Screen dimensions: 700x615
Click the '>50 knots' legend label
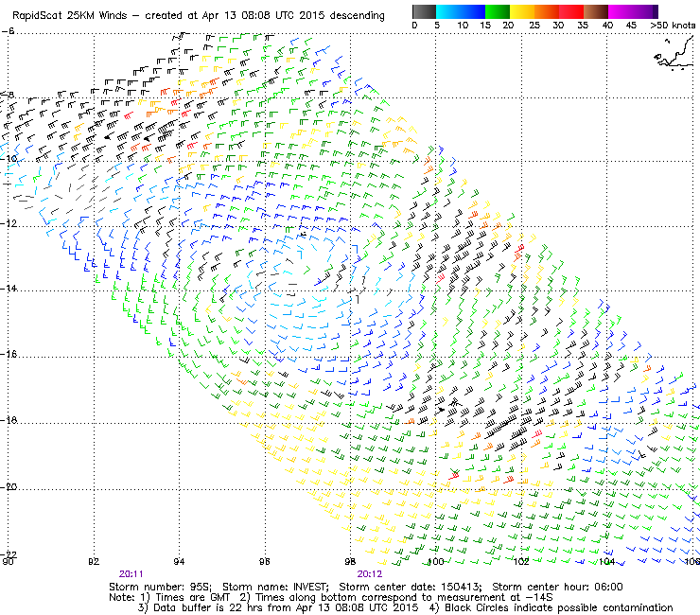(x=673, y=25)
